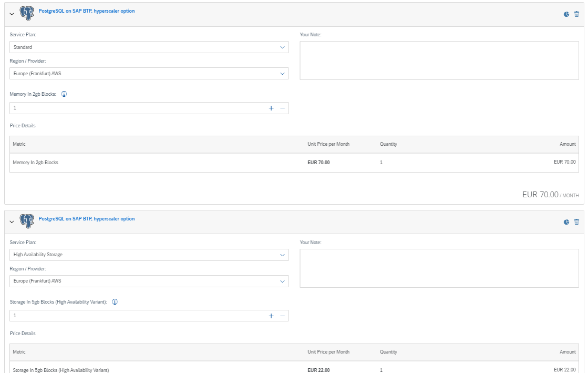Increase Memory In 2gb Blocks with plus
Screen dimensions: 588x373
[x=271, y=108]
